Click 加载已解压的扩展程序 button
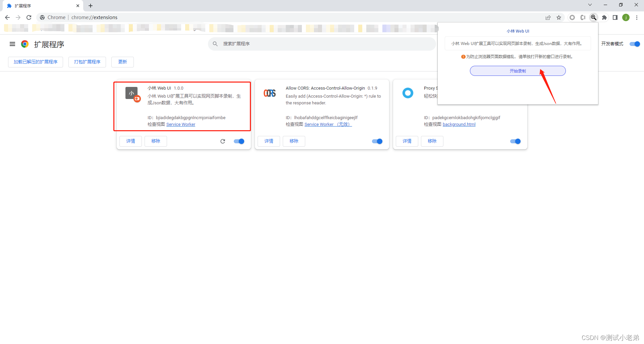644x344 pixels. pyautogui.click(x=36, y=62)
